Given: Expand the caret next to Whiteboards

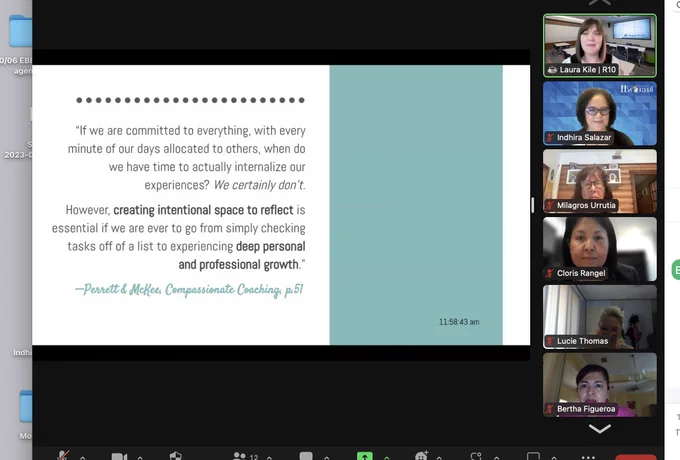Looking at the screenshot, I should tap(554, 457).
